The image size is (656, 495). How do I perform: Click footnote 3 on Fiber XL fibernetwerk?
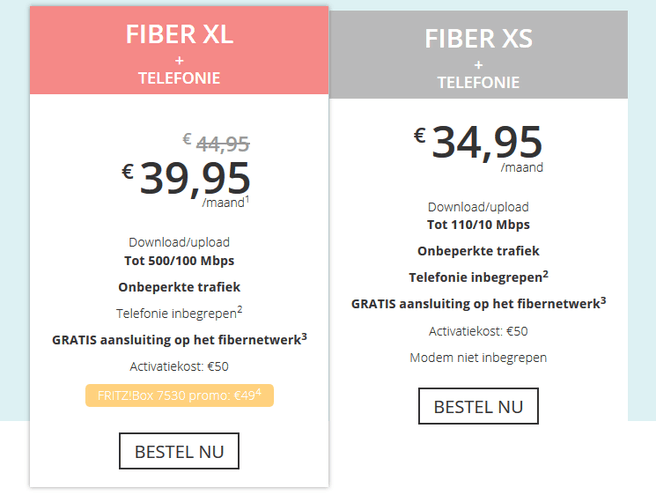click(304, 335)
